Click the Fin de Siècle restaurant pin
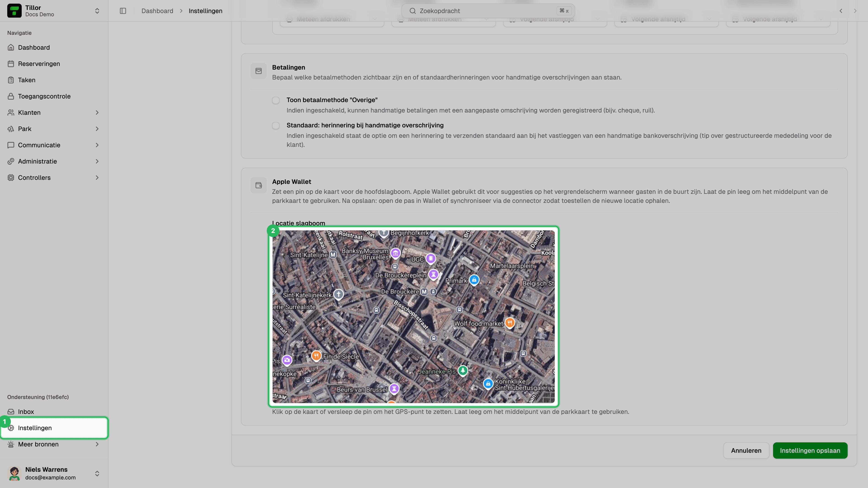868x488 pixels. tap(316, 356)
